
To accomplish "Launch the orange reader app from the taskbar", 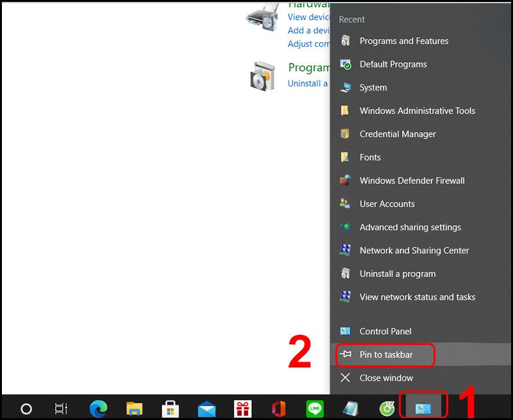I will coord(278,408).
